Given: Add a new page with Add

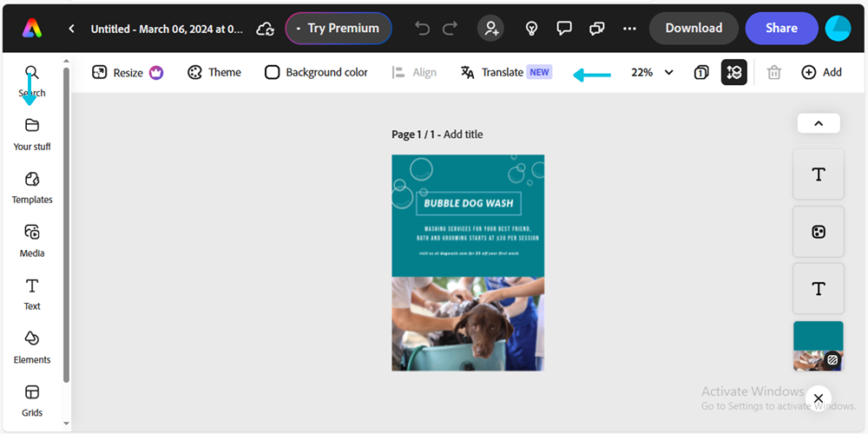Looking at the screenshot, I should [821, 73].
